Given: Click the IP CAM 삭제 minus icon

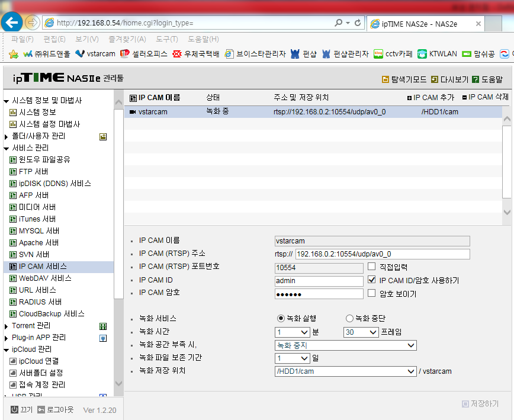Looking at the screenshot, I should [464, 97].
